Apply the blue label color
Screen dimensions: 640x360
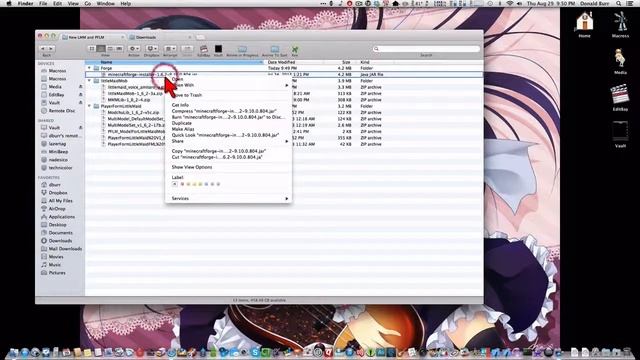(207, 184)
